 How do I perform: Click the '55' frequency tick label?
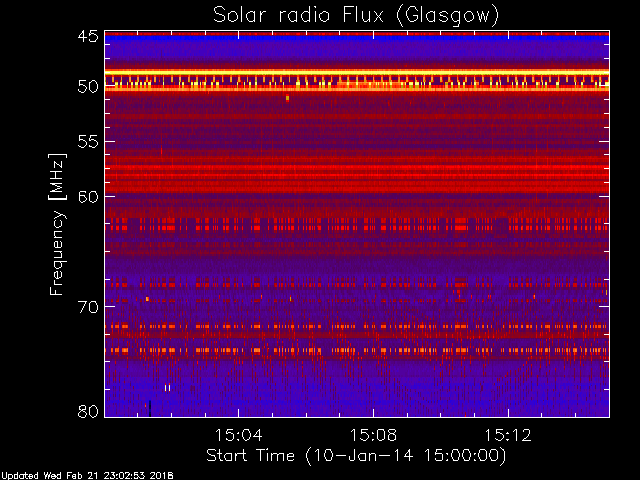point(88,142)
